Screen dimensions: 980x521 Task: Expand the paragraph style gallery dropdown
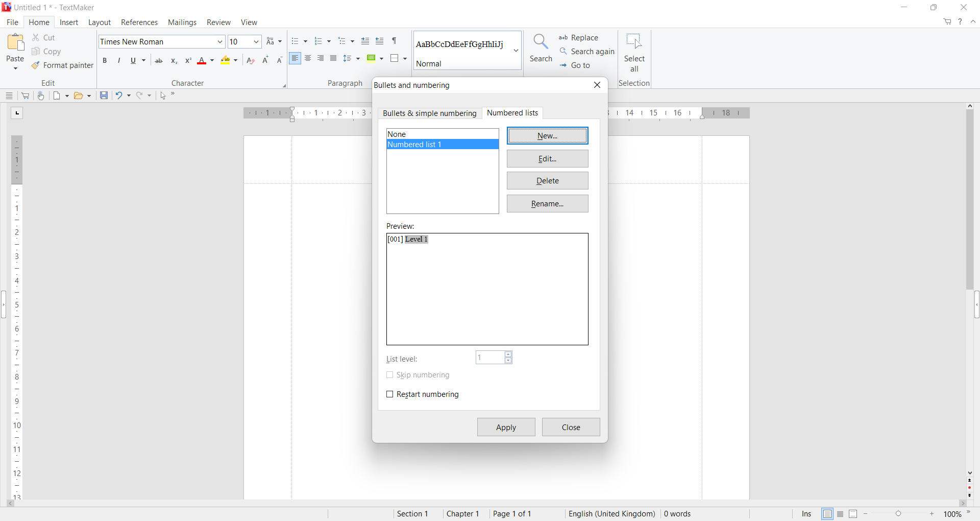tap(516, 51)
